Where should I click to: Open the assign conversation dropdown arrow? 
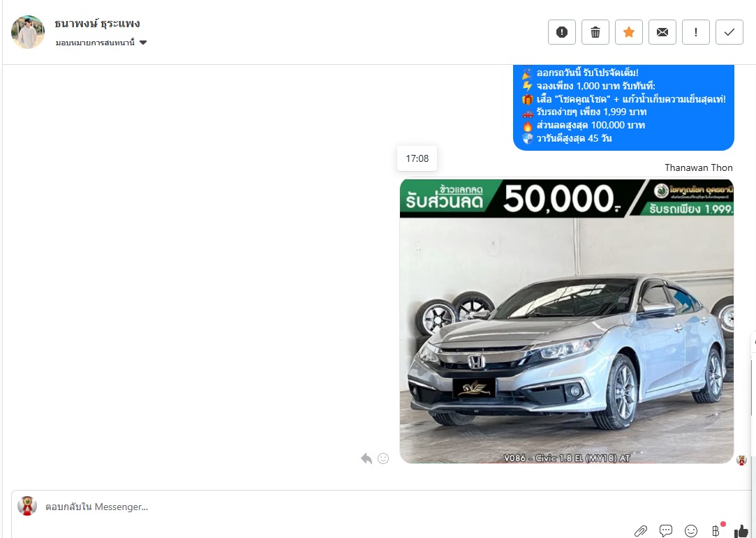coord(142,43)
